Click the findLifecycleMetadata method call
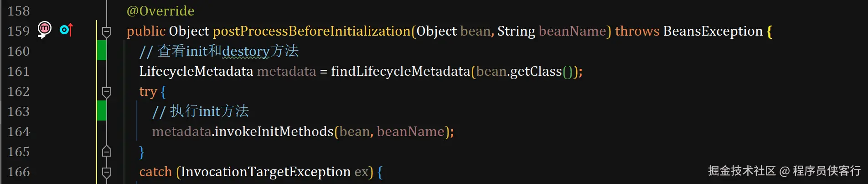868x184 pixels. tap(401, 71)
